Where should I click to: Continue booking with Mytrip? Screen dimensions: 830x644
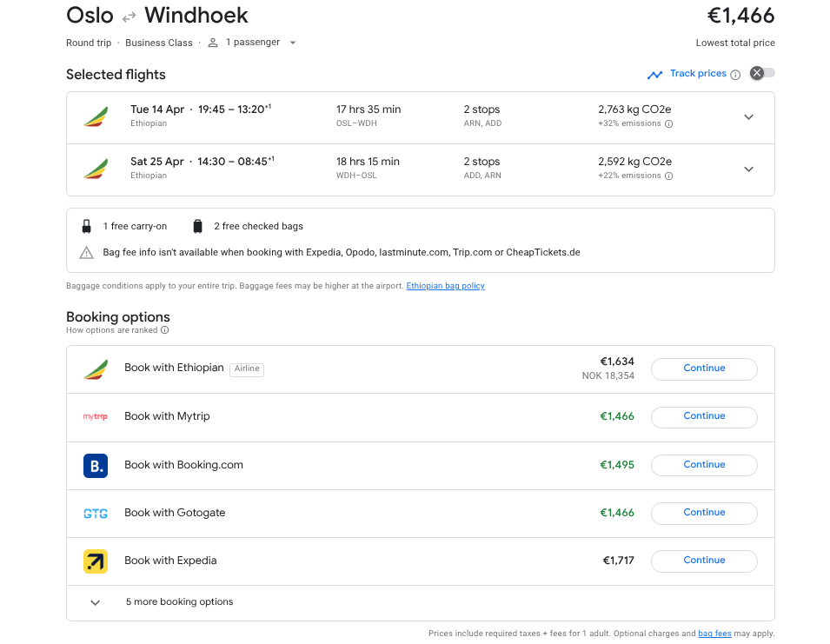(704, 417)
